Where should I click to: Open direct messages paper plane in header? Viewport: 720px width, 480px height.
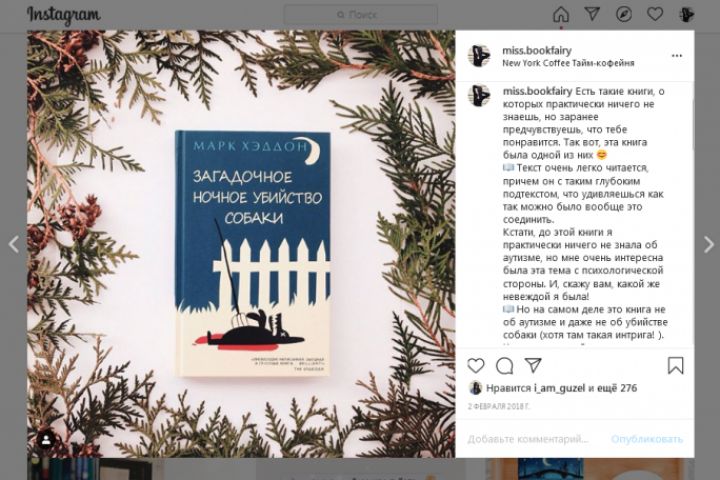(x=592, y=14)
